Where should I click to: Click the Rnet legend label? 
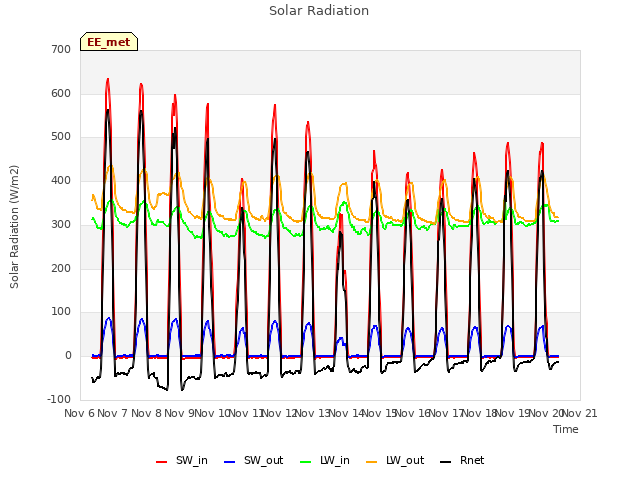472,460
